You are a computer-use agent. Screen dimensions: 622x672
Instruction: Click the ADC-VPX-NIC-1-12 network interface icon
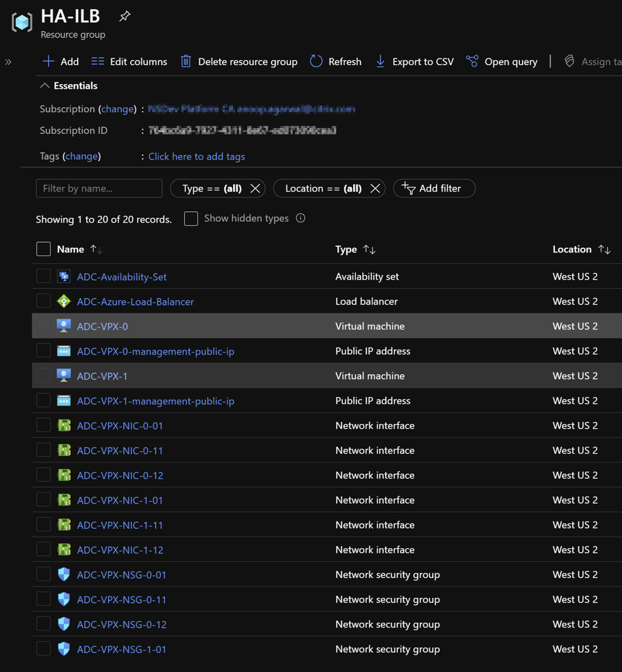pos(64,550)
